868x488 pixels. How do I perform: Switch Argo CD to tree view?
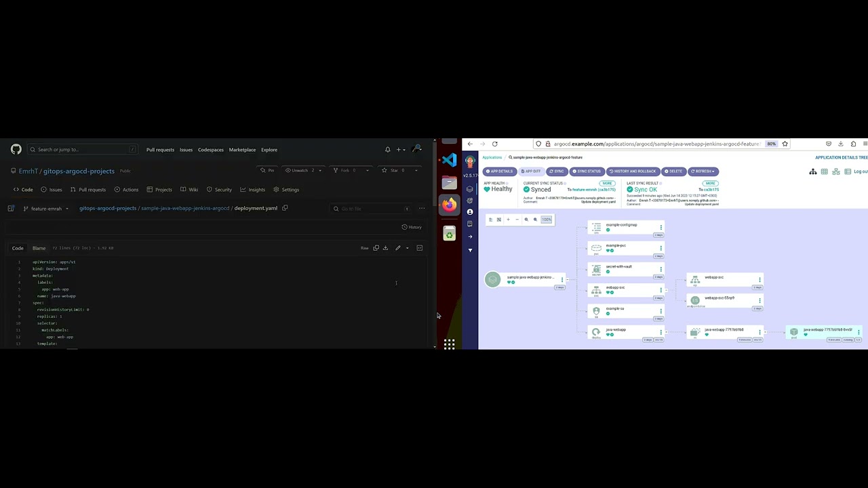(813, 171)
